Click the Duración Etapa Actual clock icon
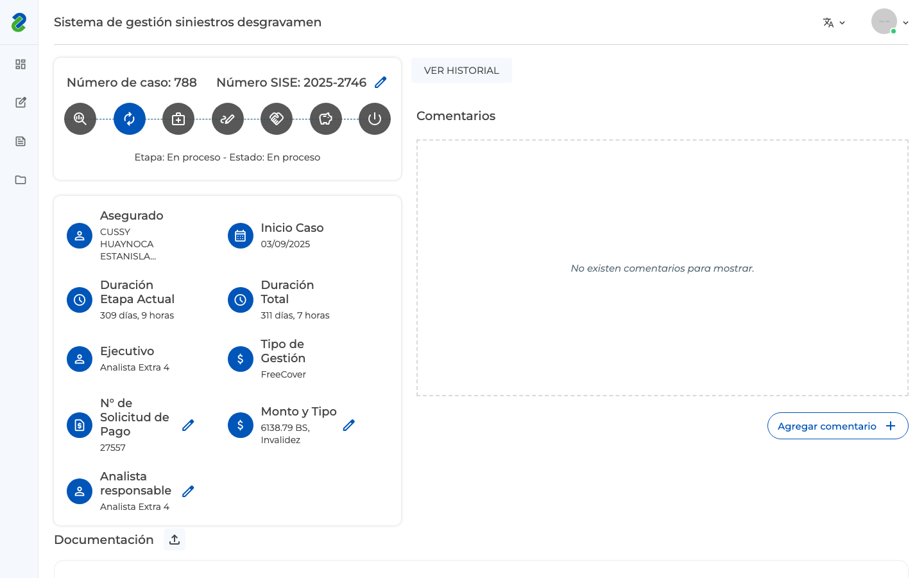The height and width of the screenshot is (578, 924). [80, 300]
